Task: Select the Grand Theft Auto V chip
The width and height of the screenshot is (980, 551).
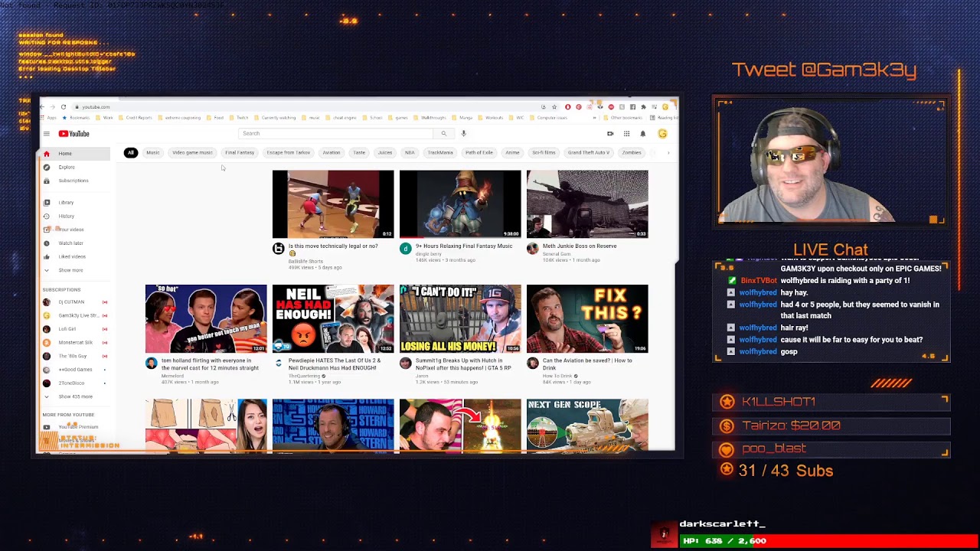Action: point(589,153)
